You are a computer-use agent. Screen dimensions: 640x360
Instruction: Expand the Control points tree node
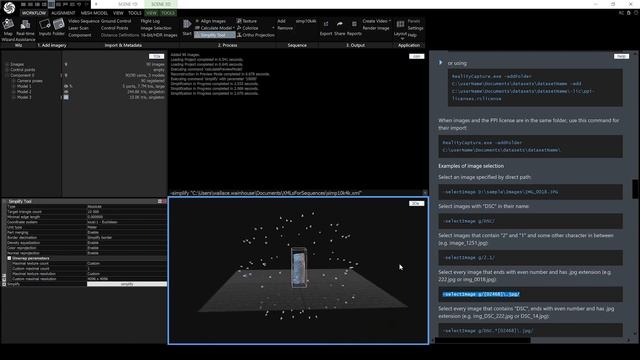[x=7, y=70]
